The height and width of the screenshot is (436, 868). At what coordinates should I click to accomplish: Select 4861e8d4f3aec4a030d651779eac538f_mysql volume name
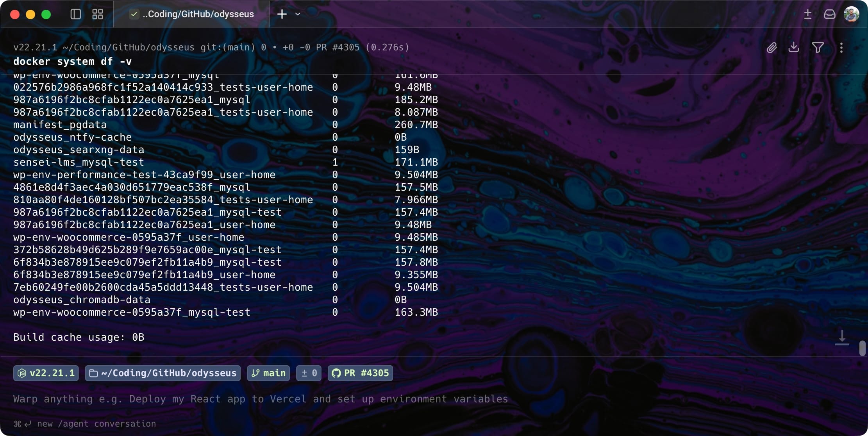point(132,188)
